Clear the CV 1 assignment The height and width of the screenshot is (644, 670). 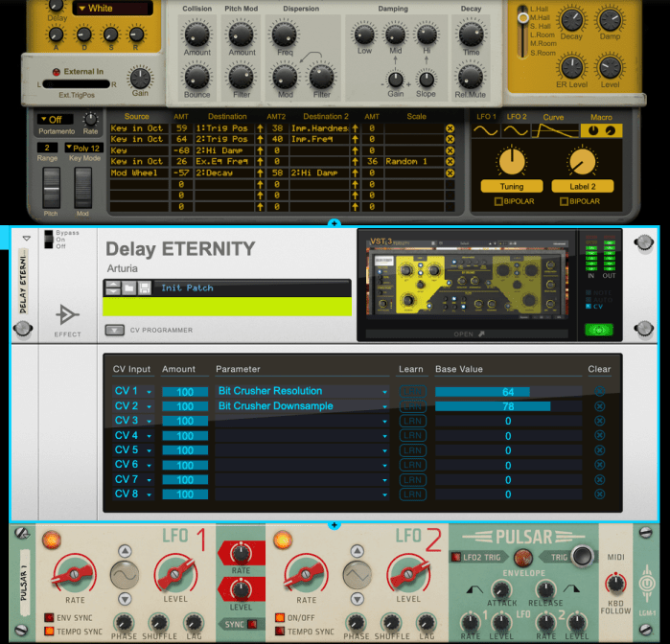point(599,391)
